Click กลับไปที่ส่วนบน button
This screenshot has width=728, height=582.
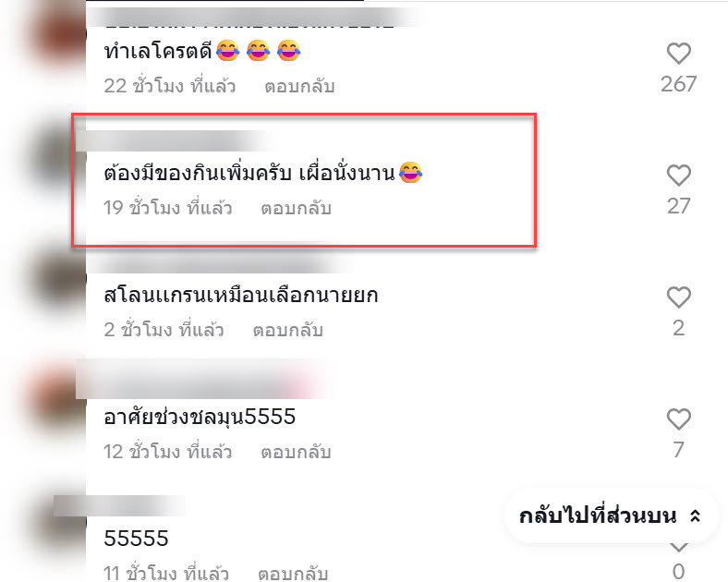(611, 516)
